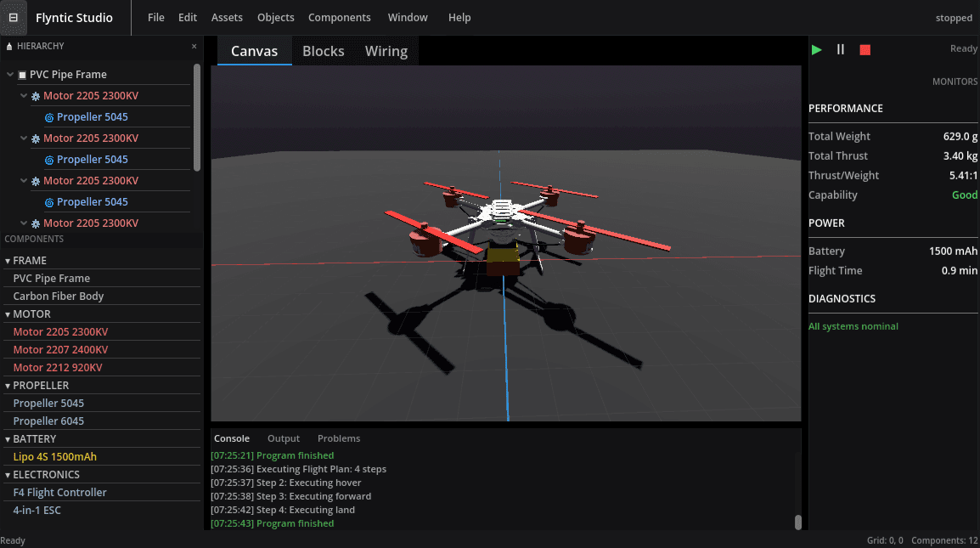Open the Objects menu
Viewport: 980px width, 548px height.
point(276,18)
